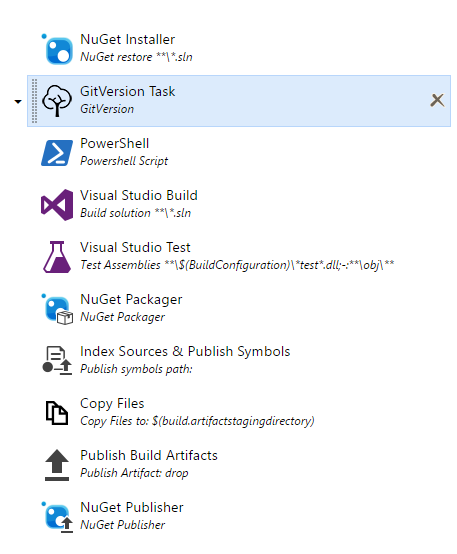Grab the drag handle on GitVersion Task
The image size is (457, 554).
(x=34, y=101)
